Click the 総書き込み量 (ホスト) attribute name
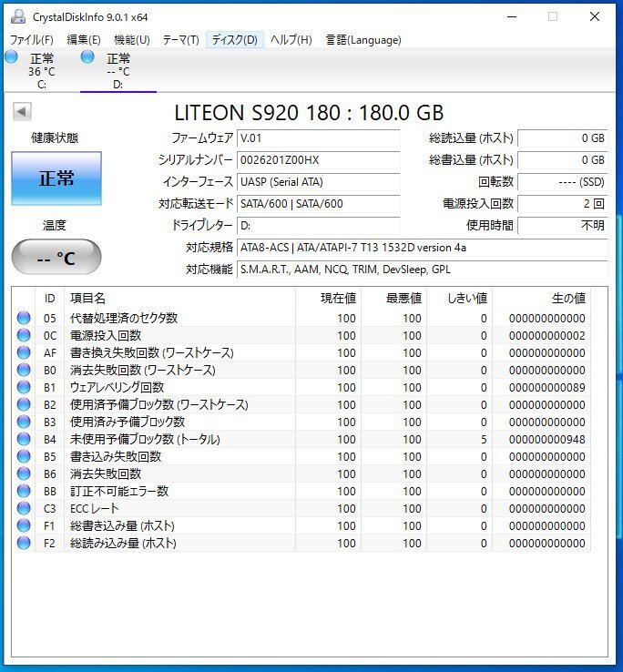Screen dimensions: 623x672 [122, 526]
